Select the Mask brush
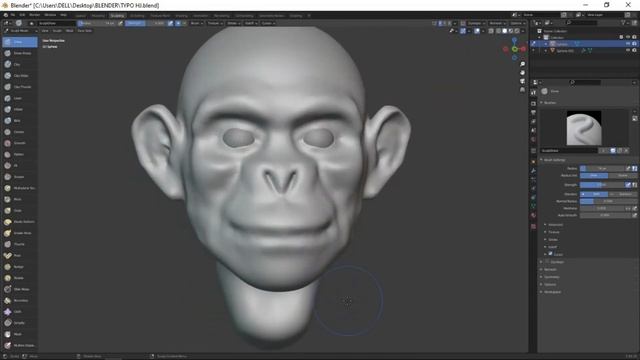This screenshot has width=640, height=360. 20,334
